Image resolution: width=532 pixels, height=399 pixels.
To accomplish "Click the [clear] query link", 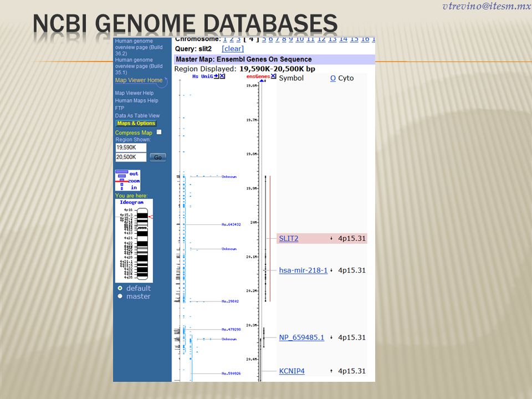I will tap(233, 49).
